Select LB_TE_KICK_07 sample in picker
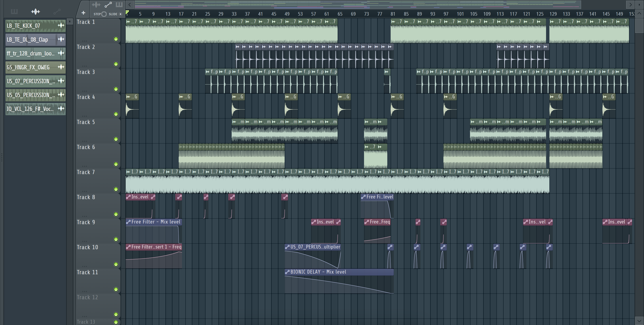The height and width of the screenshot is (325, 644). point(36,26)
